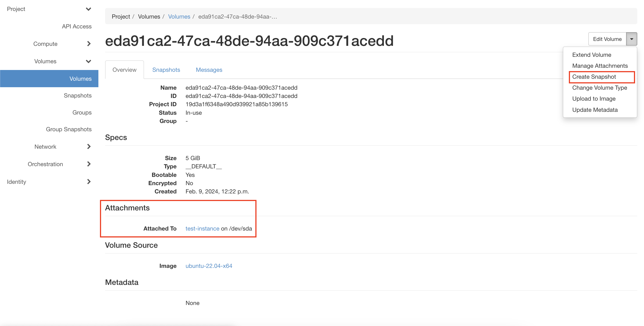
Task: Choose Extend Volume menu option
Action: [591, 55]
